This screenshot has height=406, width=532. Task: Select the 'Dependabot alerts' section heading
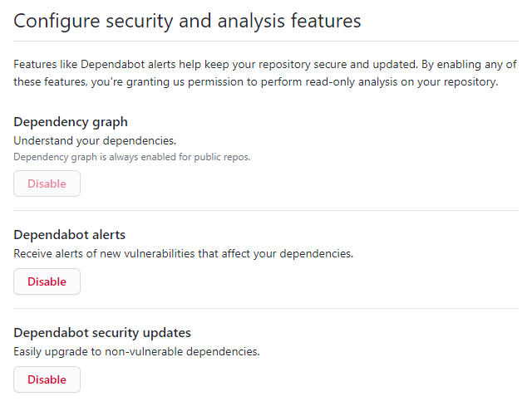(x=70, y=235)
